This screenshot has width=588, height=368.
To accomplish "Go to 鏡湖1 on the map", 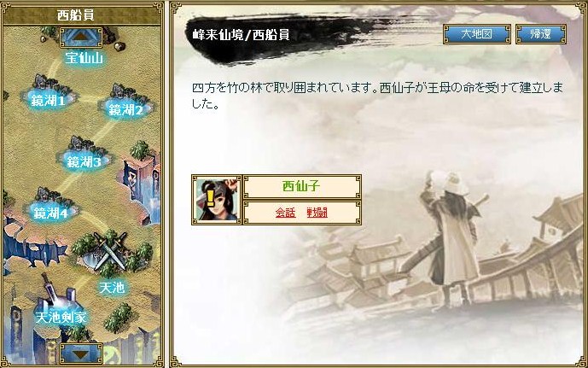I will pyautogui.click(x=48, y=100).
